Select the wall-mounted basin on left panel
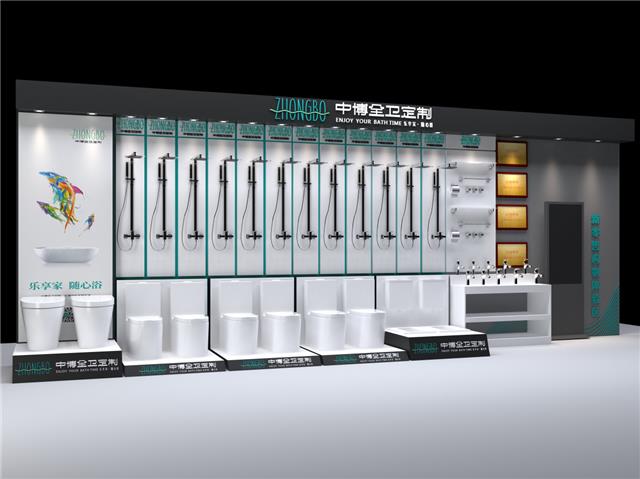 tap(66, 254)
